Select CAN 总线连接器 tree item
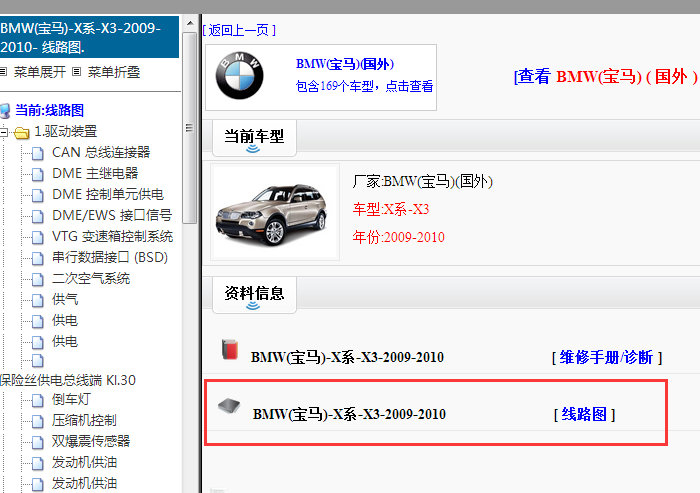The image size is (700, 493). pos(101,152)
